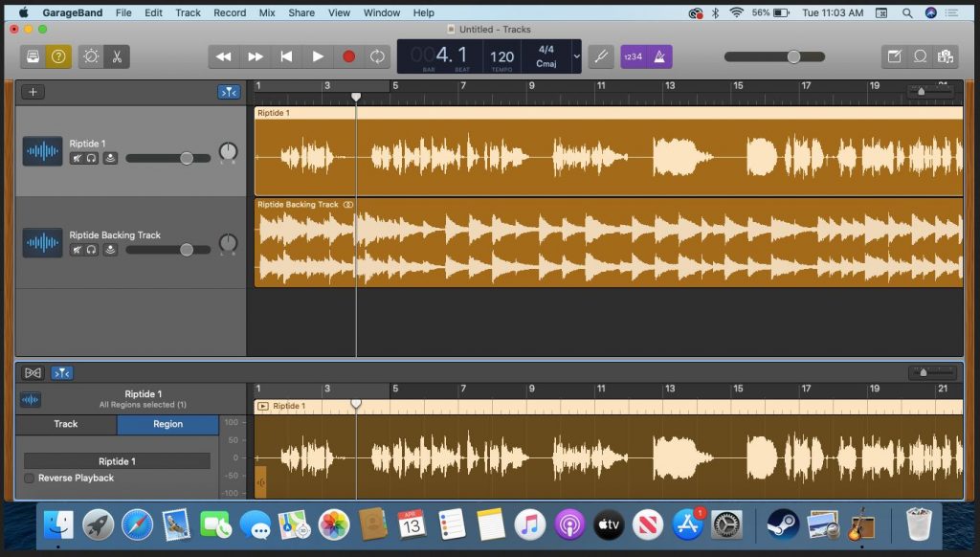The height and width of the screenshot is (557, 980).
Task: Switch to the Track tab in editor
Action: (66, 424)
